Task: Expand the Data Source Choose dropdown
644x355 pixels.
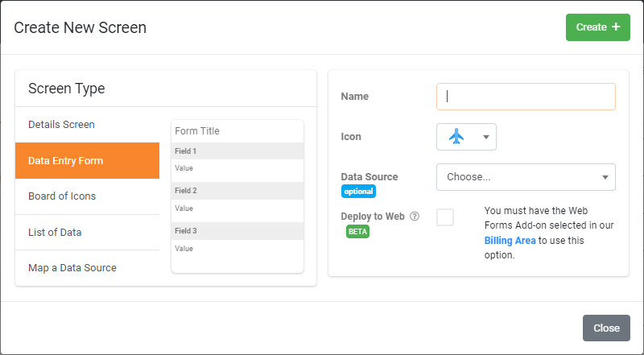Action: (526, 177)
